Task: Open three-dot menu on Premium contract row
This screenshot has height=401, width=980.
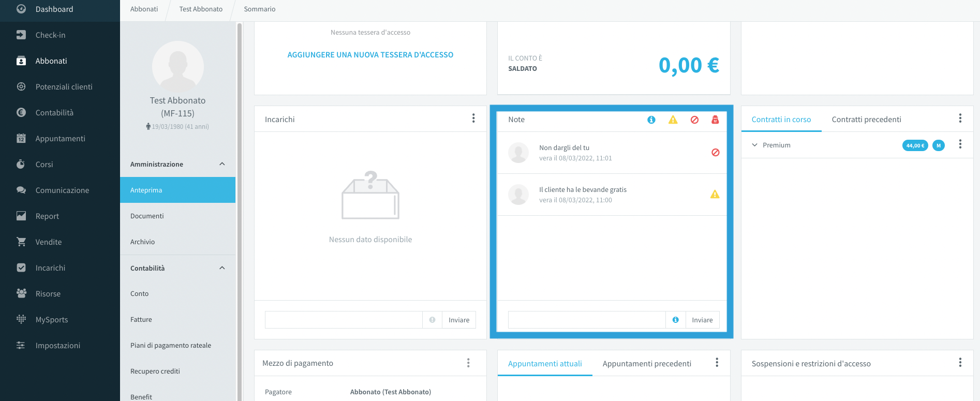Action: pyautogui.click(x=960, y=144)
